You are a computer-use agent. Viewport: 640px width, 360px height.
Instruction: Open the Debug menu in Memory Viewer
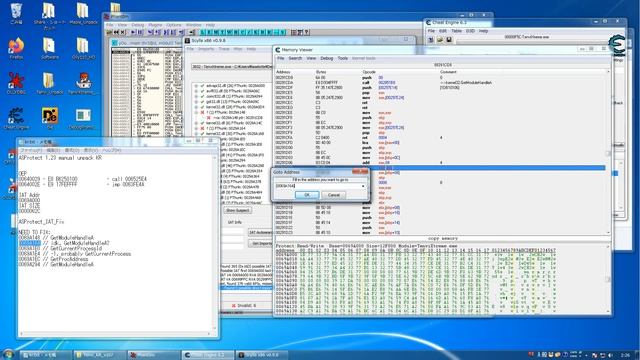pos(327,58)
